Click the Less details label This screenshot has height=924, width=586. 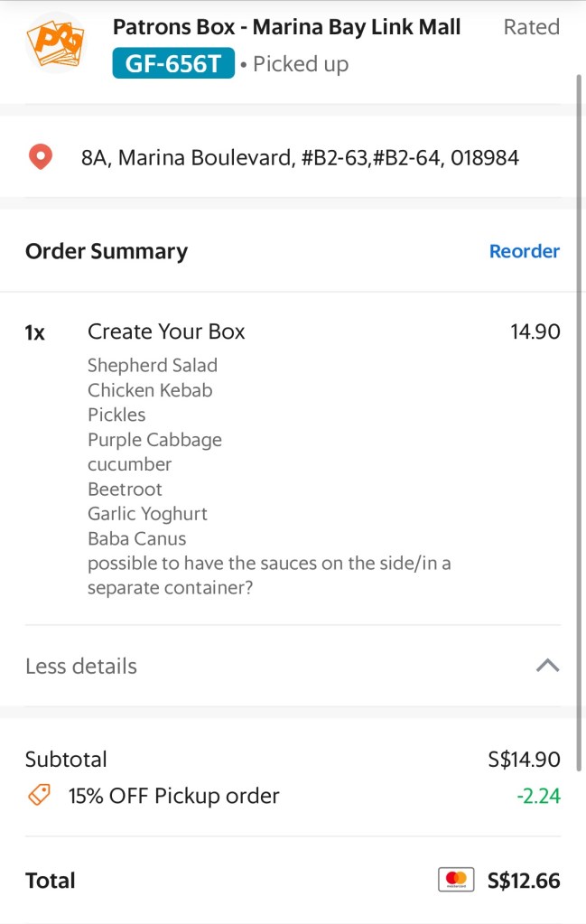pyautogui.click(x=81, y=667)
